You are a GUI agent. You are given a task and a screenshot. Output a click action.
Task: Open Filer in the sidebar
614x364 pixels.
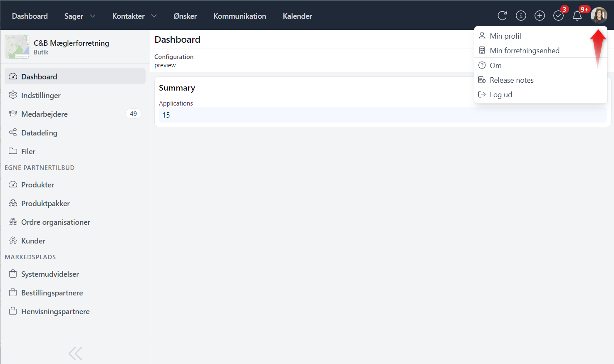pos(75,151)
